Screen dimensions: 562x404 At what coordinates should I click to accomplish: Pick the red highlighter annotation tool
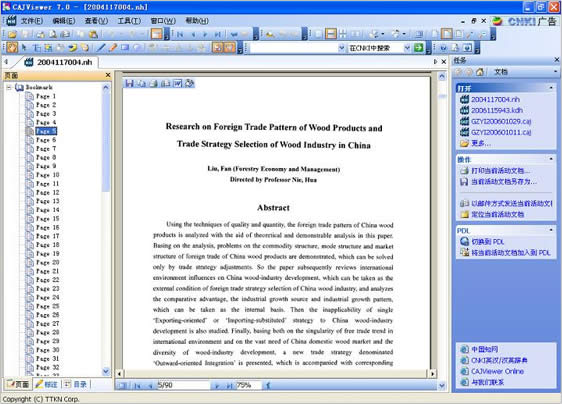(113, 48)
